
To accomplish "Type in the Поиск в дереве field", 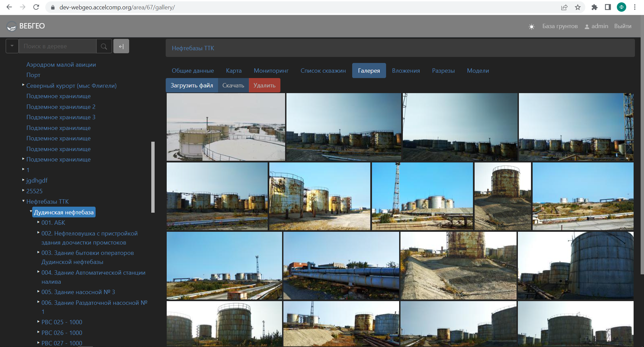I will click(x=57, y=46).
